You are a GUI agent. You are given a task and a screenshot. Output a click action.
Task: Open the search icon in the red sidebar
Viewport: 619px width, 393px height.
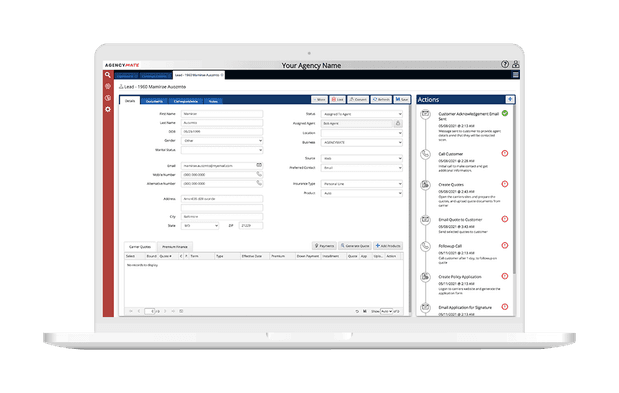coord(108,75)
